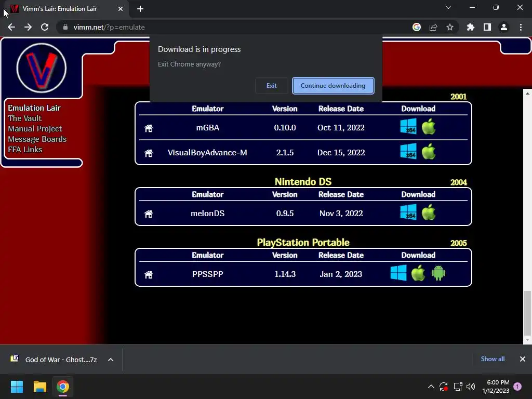Download PPSSPP for Android
Screen dimensions: 532x399
[438, 273]
